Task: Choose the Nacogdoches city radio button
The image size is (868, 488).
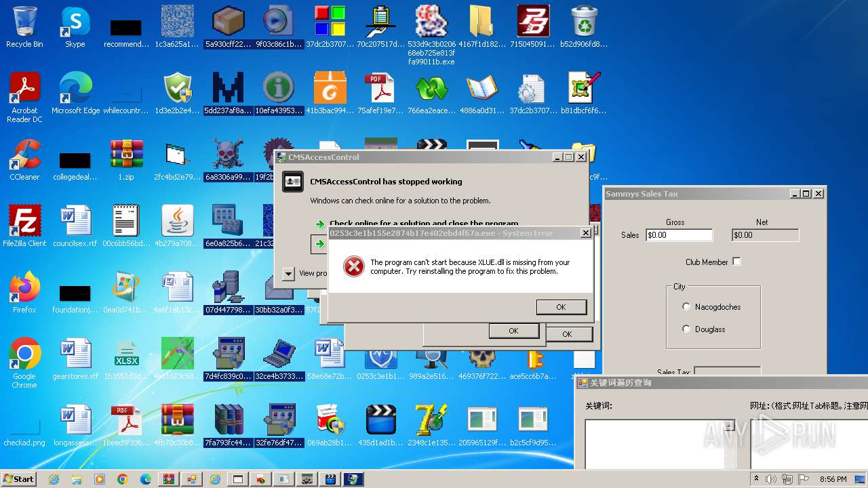Action: (687, 307)
